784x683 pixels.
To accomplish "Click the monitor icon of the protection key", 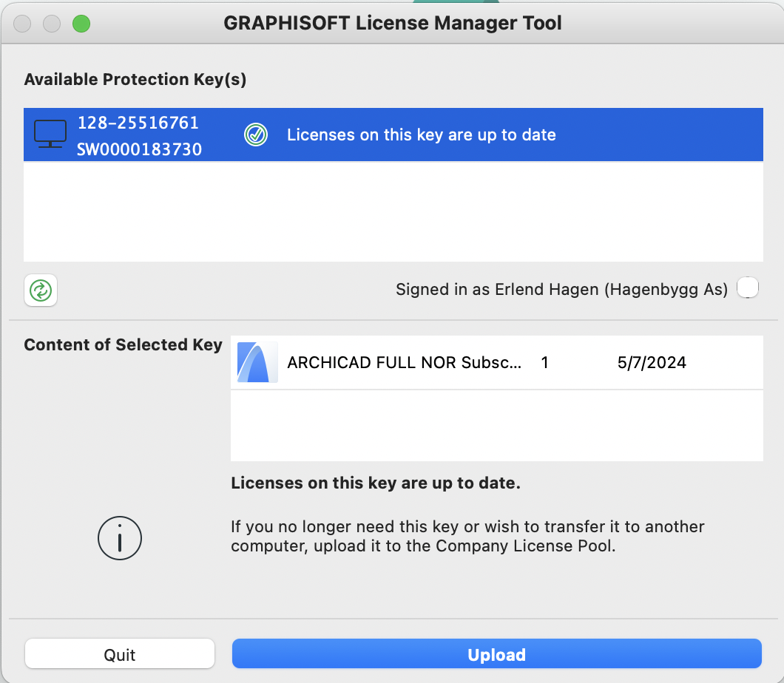I will (x=50, y=135).
